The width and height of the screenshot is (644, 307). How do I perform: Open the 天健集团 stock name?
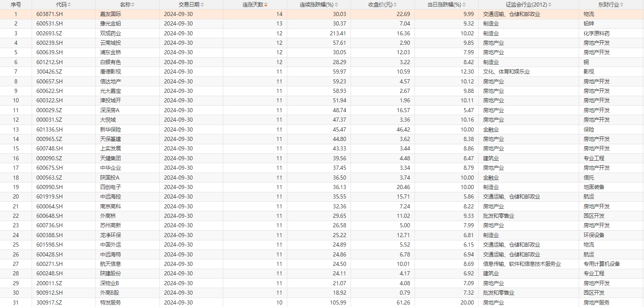(x=111, y=158)
